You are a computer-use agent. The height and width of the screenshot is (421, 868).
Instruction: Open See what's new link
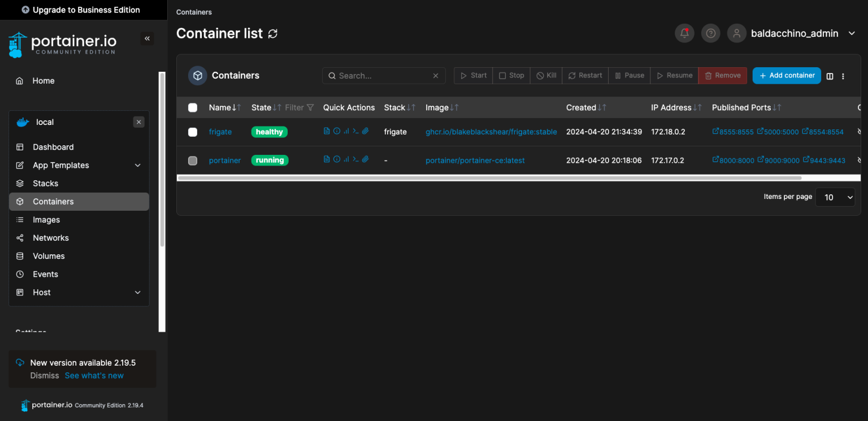coord(94,375)
